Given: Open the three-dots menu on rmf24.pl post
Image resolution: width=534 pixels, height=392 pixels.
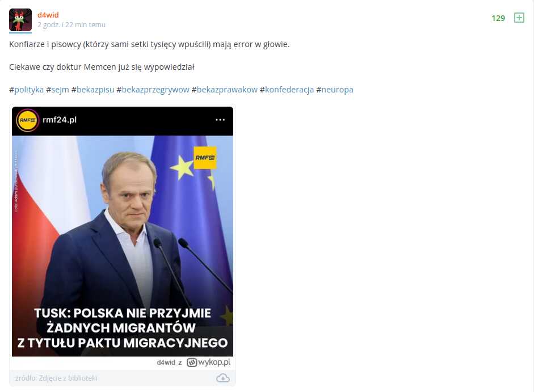Looking at the screenshot, I should [x=220, y=120].
